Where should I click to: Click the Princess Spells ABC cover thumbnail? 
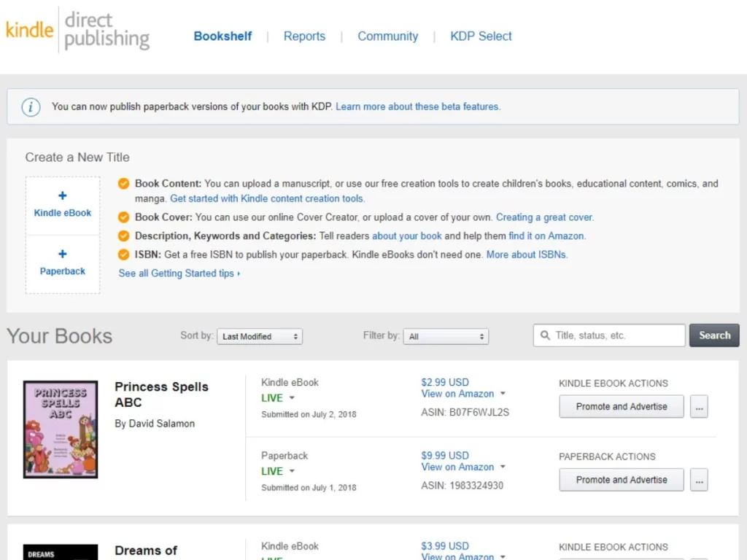click(61, 429)
